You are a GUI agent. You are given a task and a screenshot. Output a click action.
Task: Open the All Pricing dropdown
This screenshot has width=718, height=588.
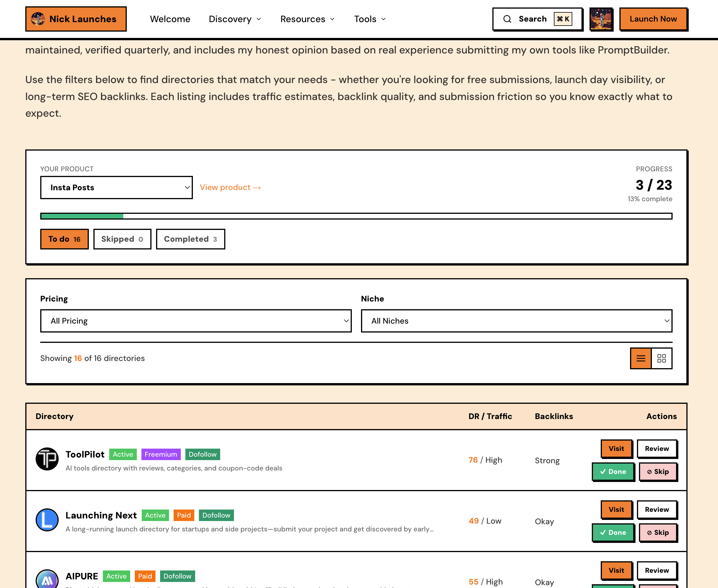(x=196, y=321)
